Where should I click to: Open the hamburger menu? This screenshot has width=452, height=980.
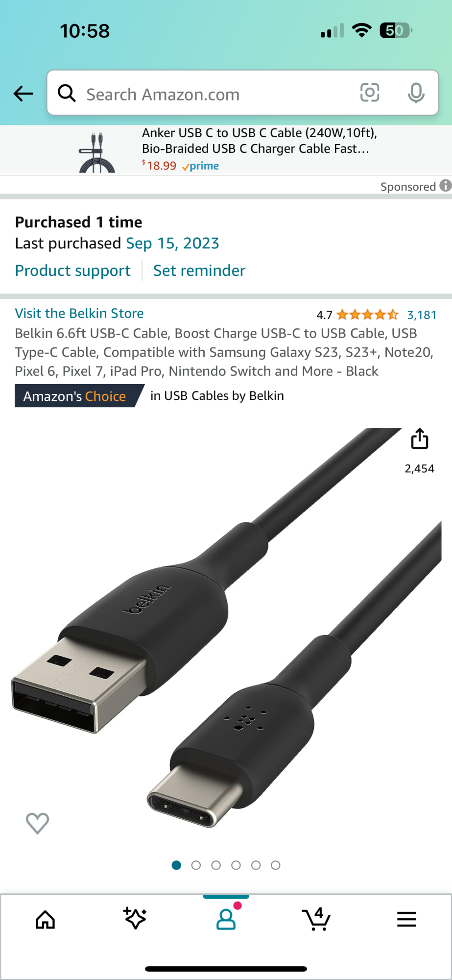point(406,919)
